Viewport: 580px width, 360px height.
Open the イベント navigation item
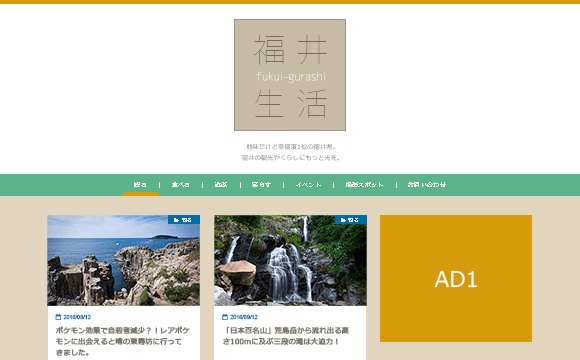coord(308,185)
